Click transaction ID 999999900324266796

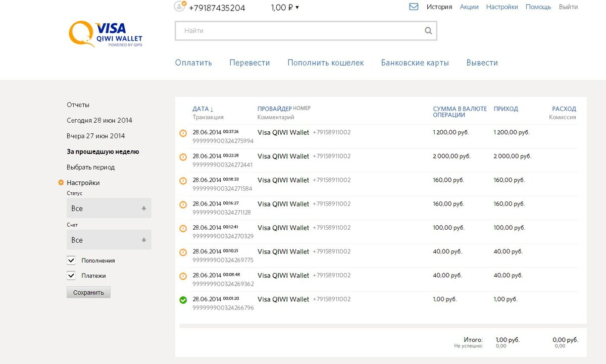tap(223, 307)
